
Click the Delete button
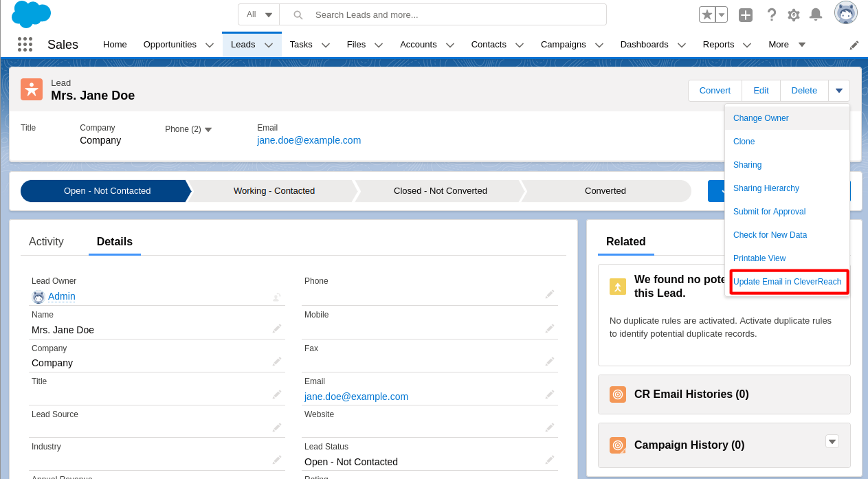(804, 91)
